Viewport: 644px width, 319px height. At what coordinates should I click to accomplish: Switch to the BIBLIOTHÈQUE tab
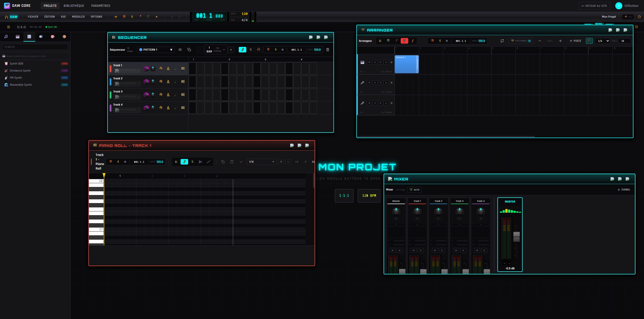tap(74, 6)
